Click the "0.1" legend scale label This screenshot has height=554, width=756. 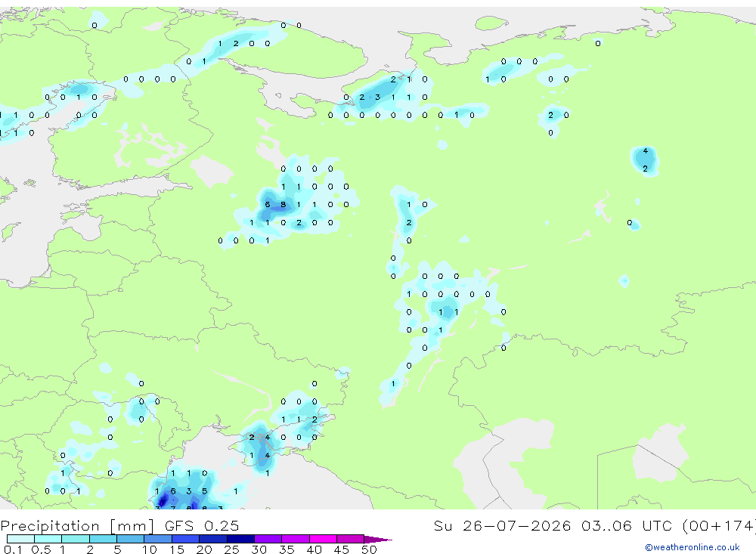13,549
